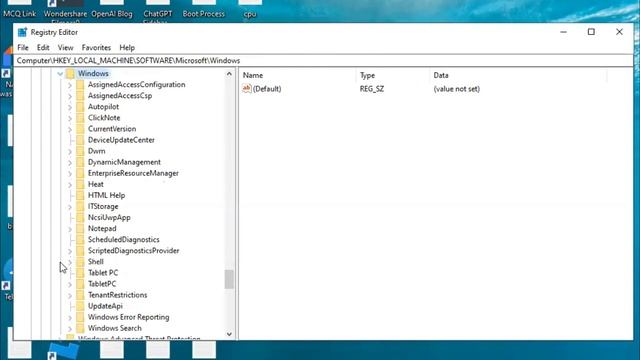
Task: Select the Windows Search key label
Action: 115,328
